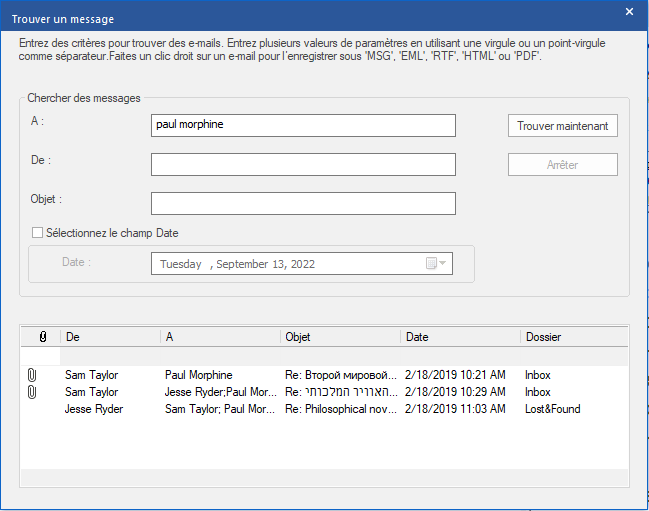Close the 'Trouver un message' dialog

629,12
